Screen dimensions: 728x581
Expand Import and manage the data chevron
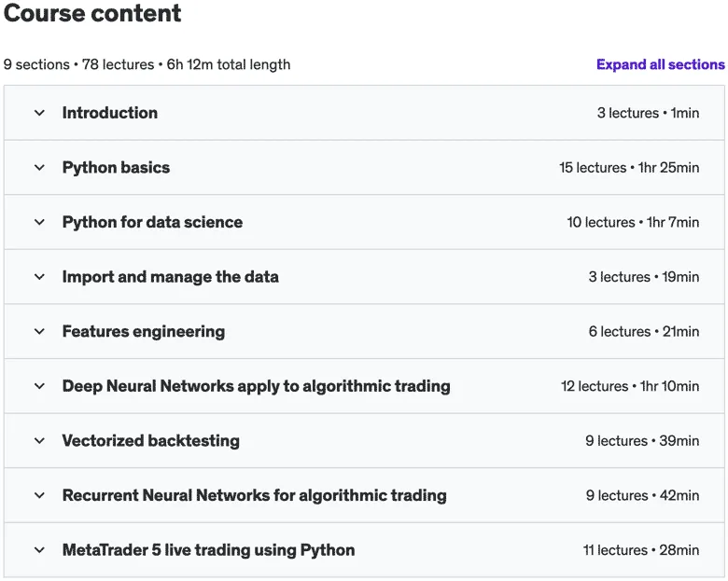tap(39, 277)
